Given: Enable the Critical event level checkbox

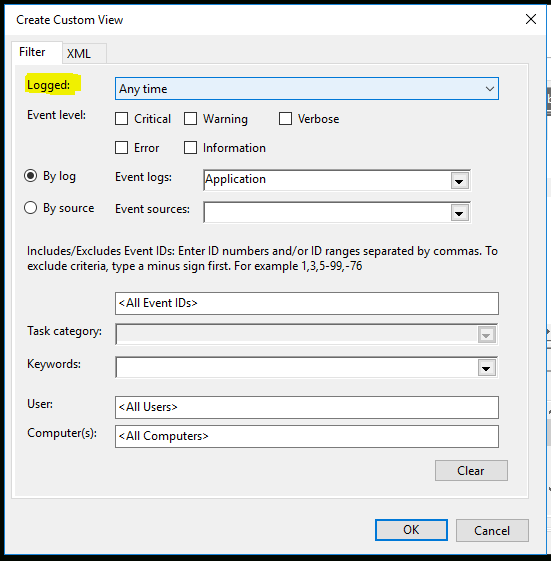Looking at the screenshot, I should [122, 118].
